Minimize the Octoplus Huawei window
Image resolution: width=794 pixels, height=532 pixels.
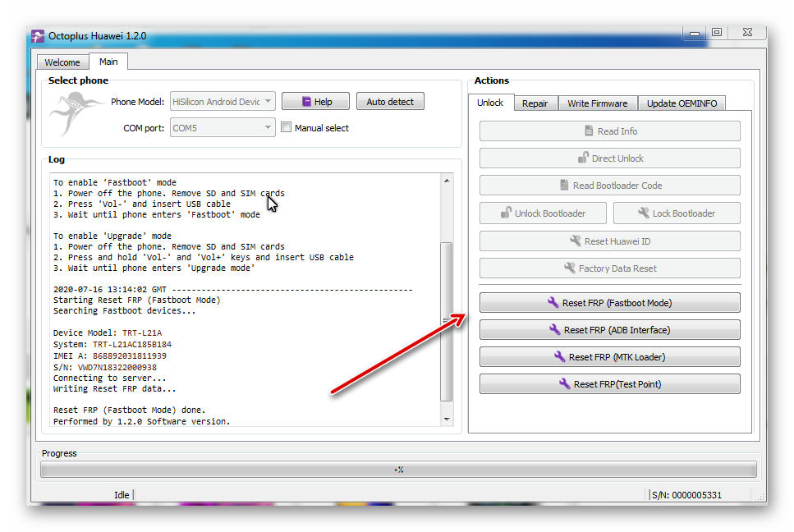(x=695, y=32)
